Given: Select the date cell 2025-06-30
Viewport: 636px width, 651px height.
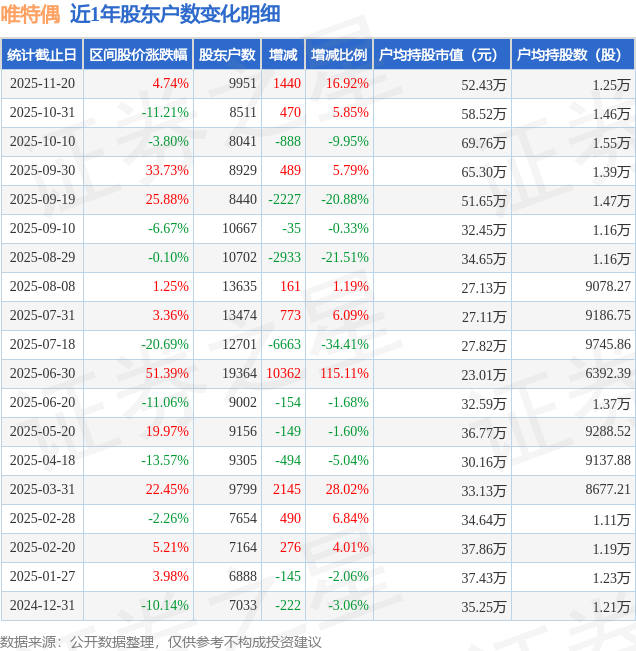Looking at the screenshot, I should pyautogui.click(x=42, y=373).
